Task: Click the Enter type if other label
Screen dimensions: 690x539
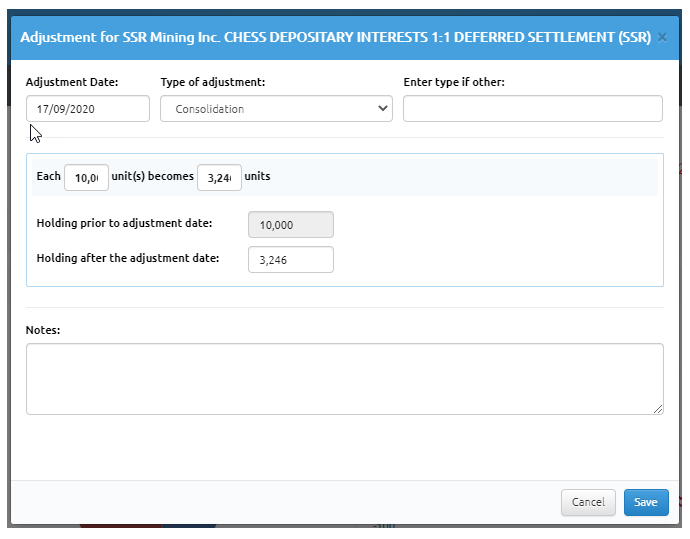Action: (x=454, y=82)
